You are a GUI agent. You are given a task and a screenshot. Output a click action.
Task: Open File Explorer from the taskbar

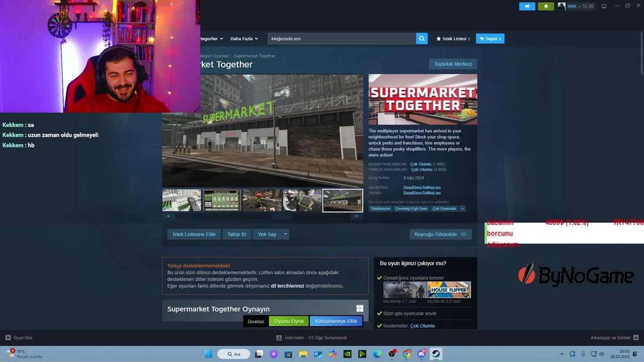[303, 354]
